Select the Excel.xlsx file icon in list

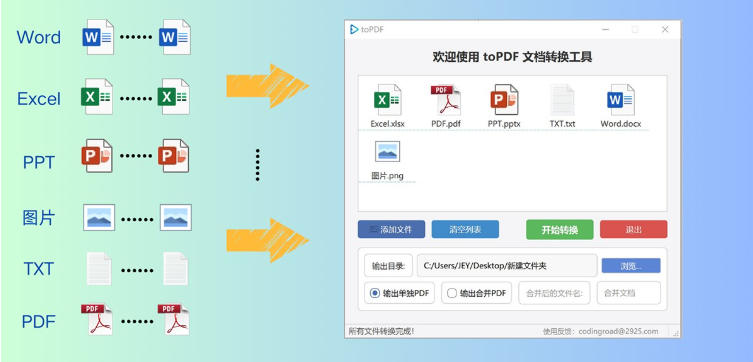click(x=388, y=99)
